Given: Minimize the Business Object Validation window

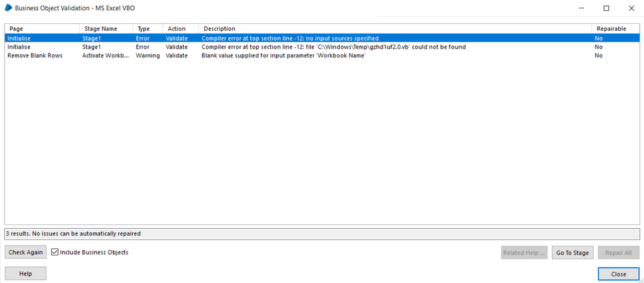Looking at the screenshot, I should (x=581, y=8).
